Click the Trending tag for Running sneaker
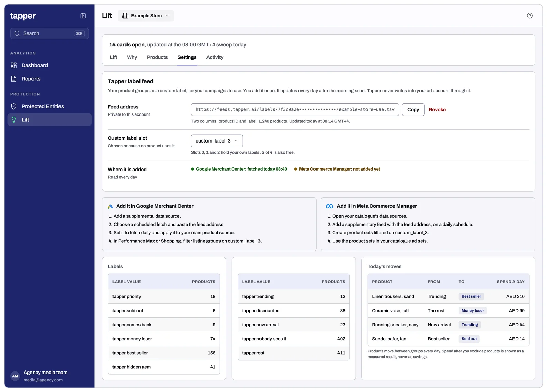Screen dimensions: 547x392 point(470,325)
